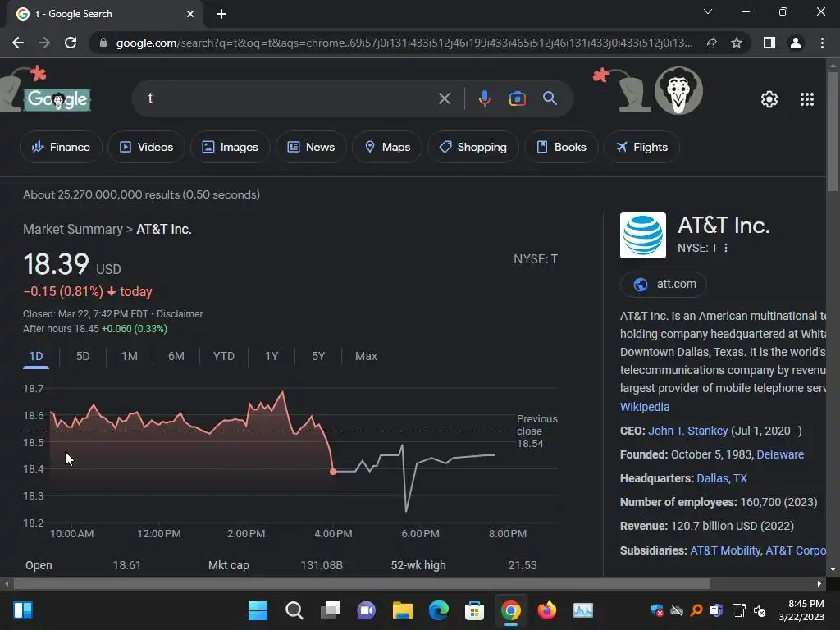
Task: Open AT&T logo in knowledge panel
Action: tap(643, 235)
